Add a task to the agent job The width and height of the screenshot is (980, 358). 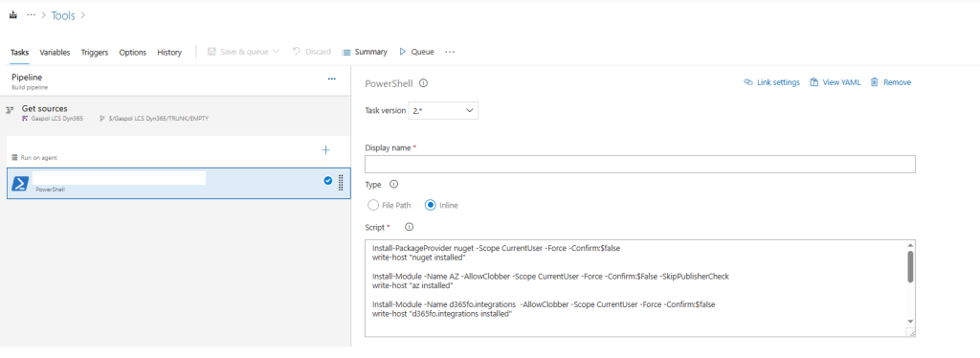(x=325, y=150)
